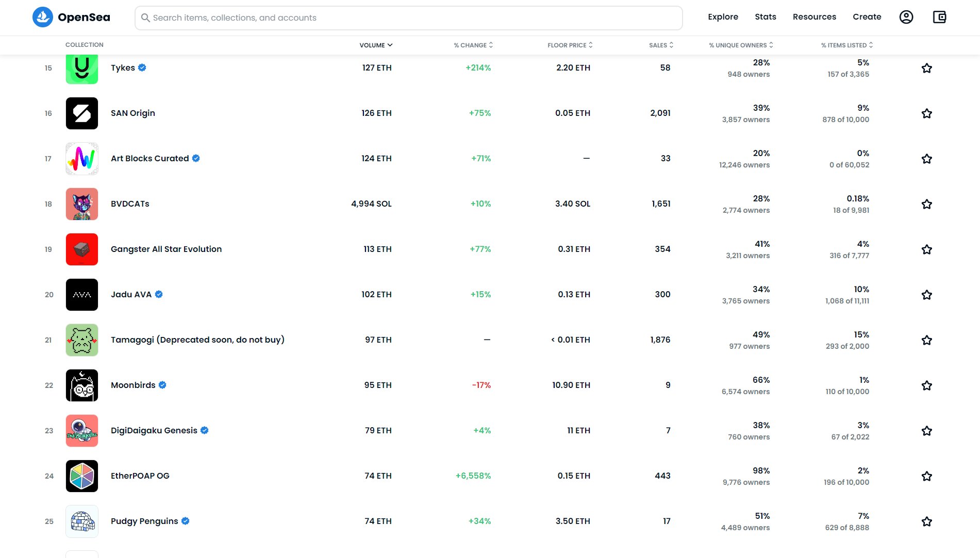Click Art Blocks Curated 12,246 owners text
Viewport: 980px width, 558px height.
(x=744, y=165)
